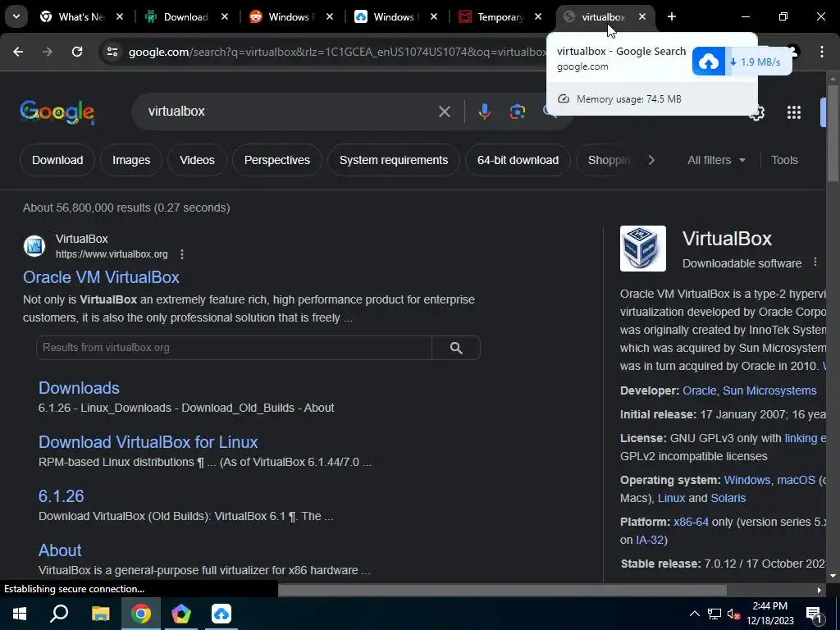The height and width of the screenshot is (630, 840).
Task: Start voice search with microphone icon
Action: 484,112
